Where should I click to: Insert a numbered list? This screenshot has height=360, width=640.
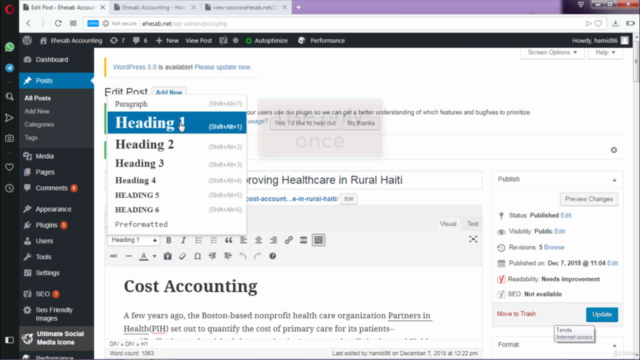(x=213, y=240)
